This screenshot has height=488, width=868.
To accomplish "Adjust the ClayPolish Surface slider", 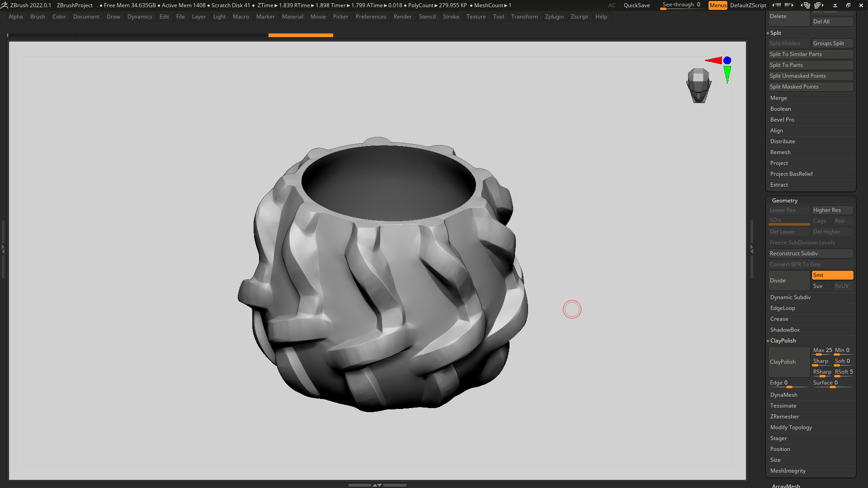I will (832, 383).
